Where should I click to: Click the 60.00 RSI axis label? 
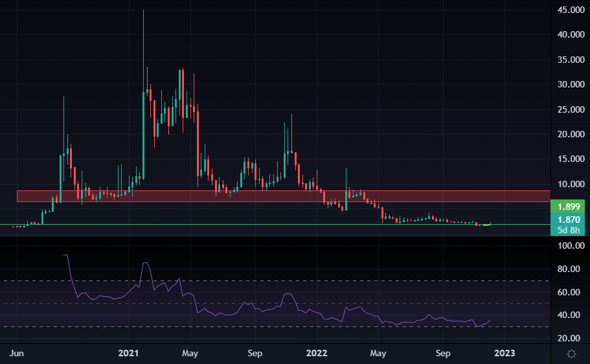click(569, 292)
